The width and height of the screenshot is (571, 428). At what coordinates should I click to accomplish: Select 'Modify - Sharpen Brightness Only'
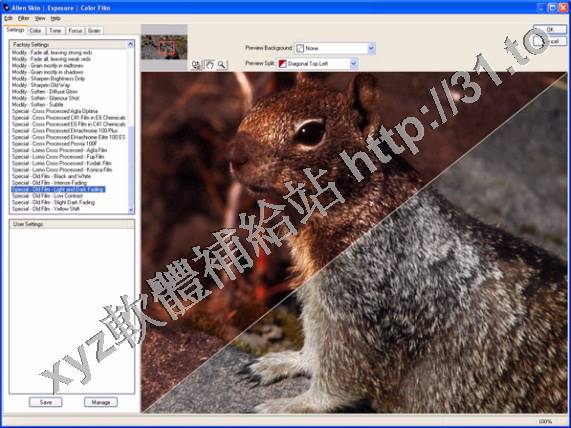[48, 79]
